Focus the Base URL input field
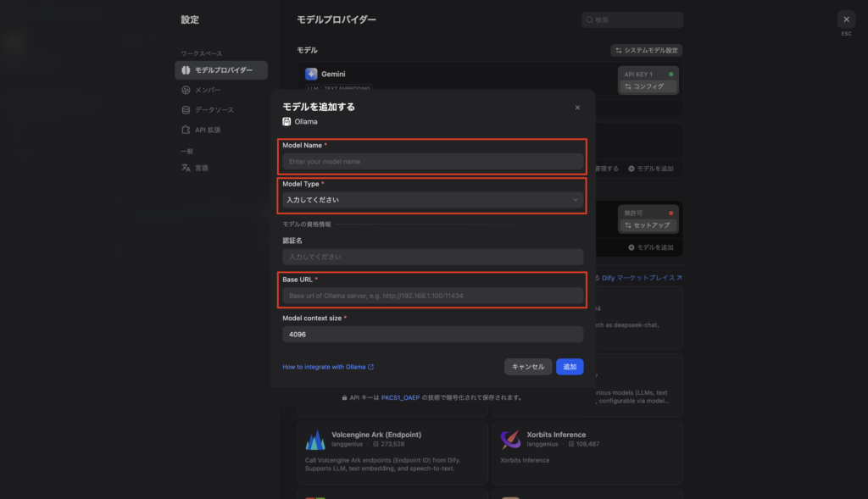The width and height of the screenshot is (868, 499). (x=432, y=296)
